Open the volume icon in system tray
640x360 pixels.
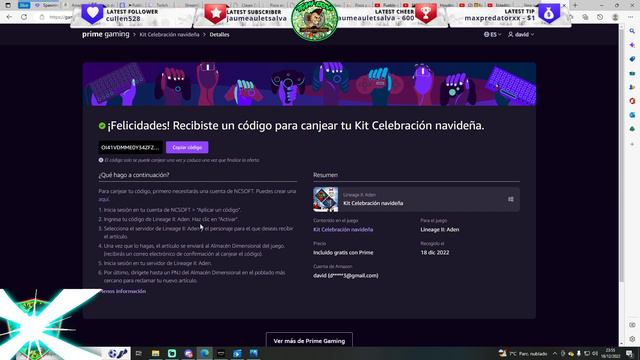click(595, 353)
